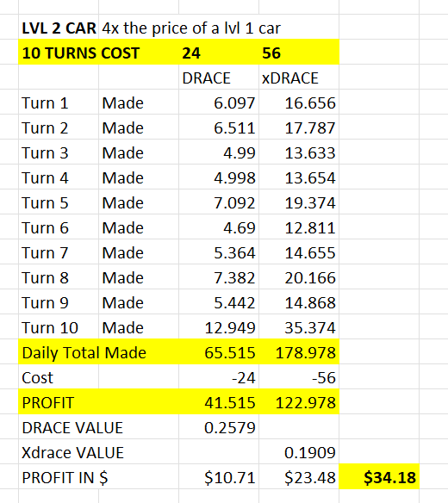Select the DRACE VALUE 0.2579 cell

[x=219, y=428]
